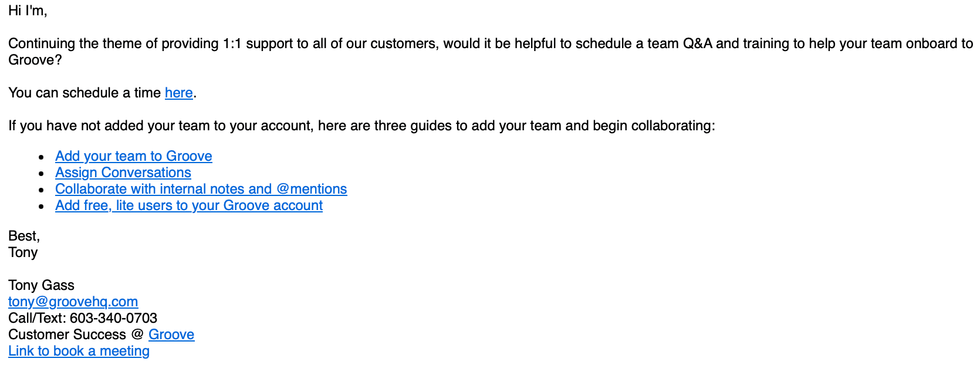Viewport: 980px width, 365px height.
Task: Open the 'here' scheduling link
Action: click(x=178, y=93)
